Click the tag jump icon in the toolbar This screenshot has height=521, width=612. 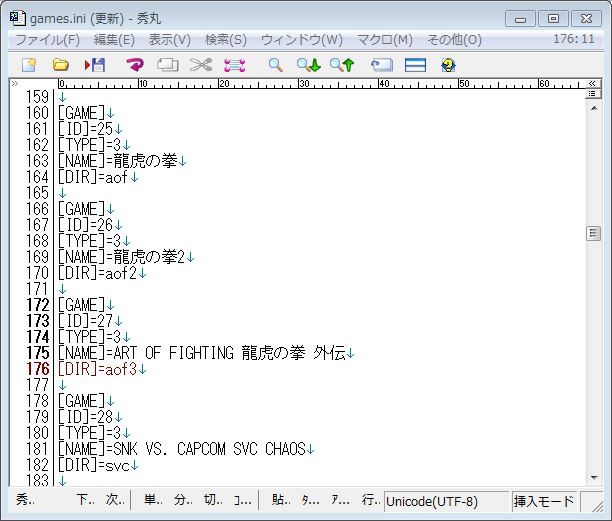point(382,65)
